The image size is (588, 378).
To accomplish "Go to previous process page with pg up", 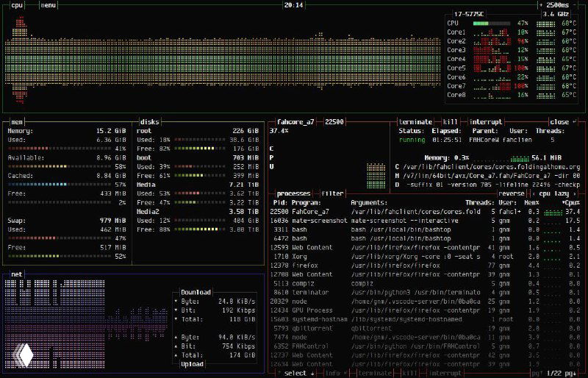I will click(537, 373).
